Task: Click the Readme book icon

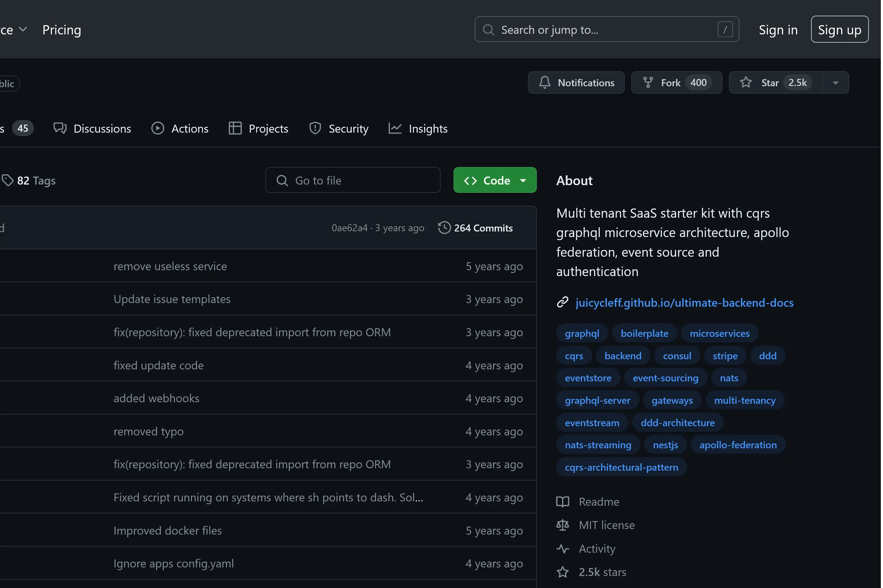Action: [x=562, y=502]
